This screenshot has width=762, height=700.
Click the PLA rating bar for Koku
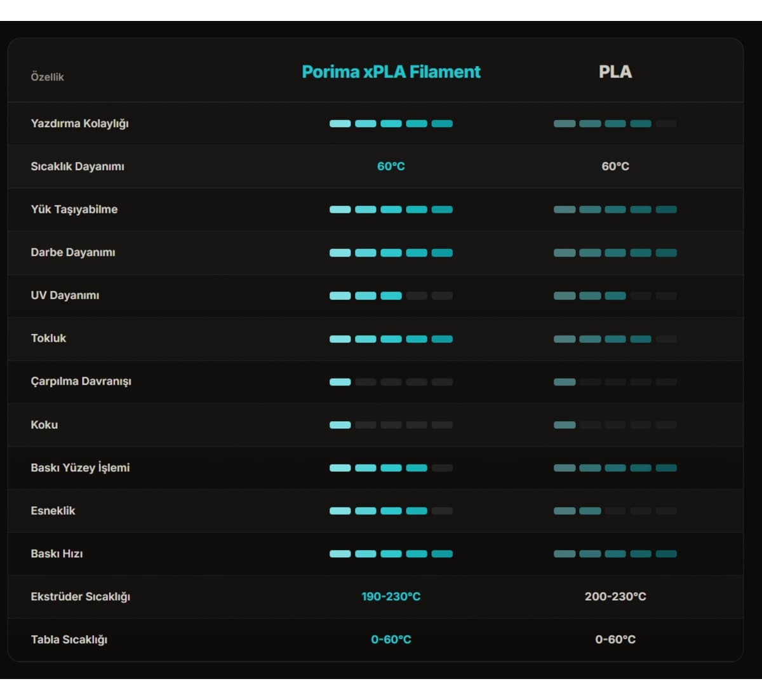coord(615,425)
